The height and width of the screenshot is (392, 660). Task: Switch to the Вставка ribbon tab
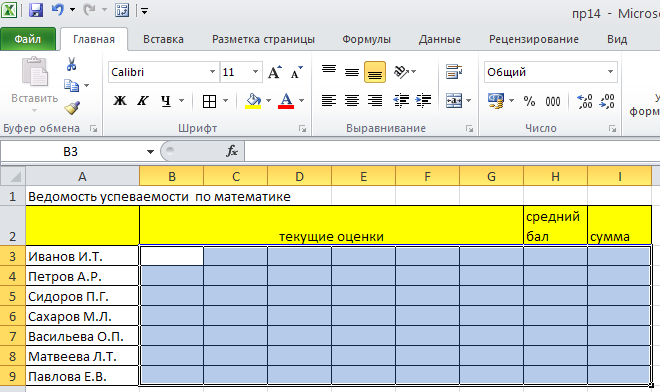(163, 39)
